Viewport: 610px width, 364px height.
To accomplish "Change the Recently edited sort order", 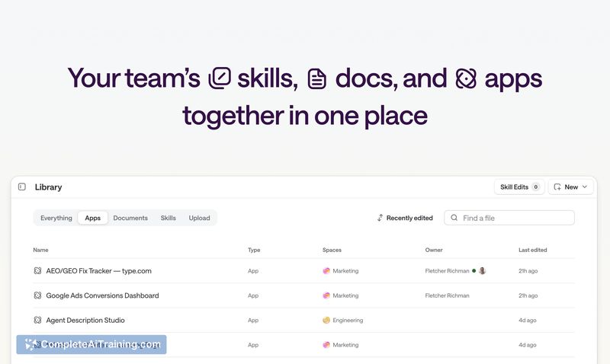I will 405,218.
